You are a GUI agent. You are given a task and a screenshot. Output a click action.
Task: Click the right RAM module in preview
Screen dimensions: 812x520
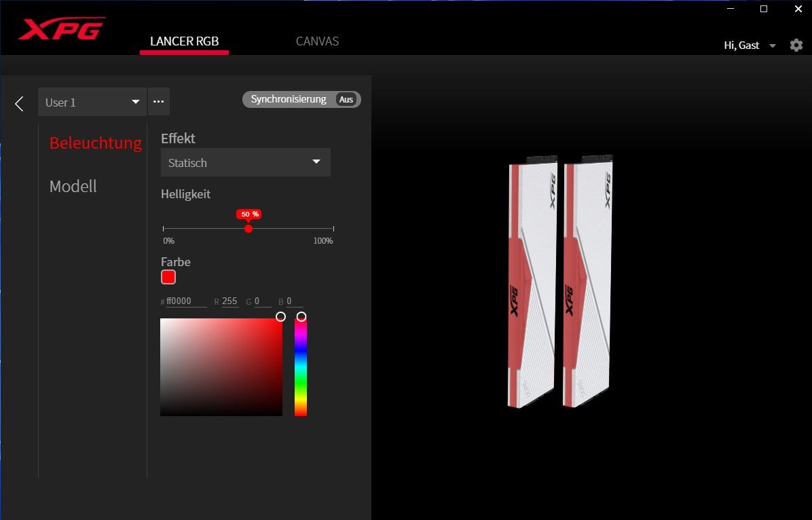click(587, 282)
